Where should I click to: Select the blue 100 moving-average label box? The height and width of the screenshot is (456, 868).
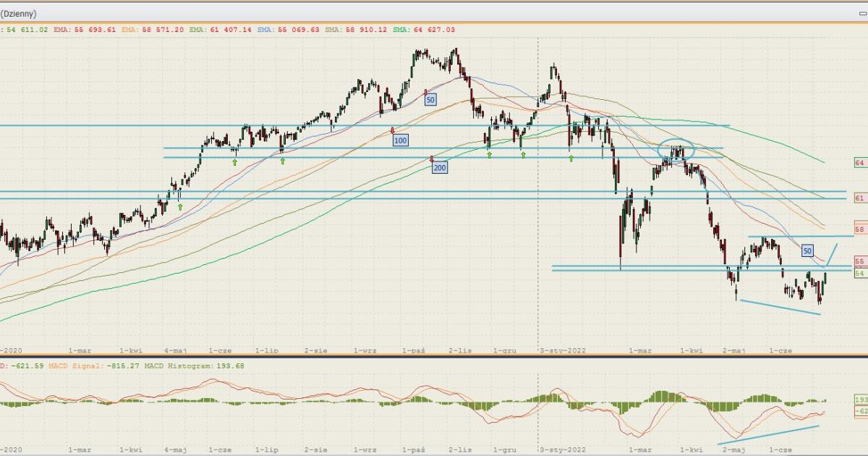(x=401, y=140)
